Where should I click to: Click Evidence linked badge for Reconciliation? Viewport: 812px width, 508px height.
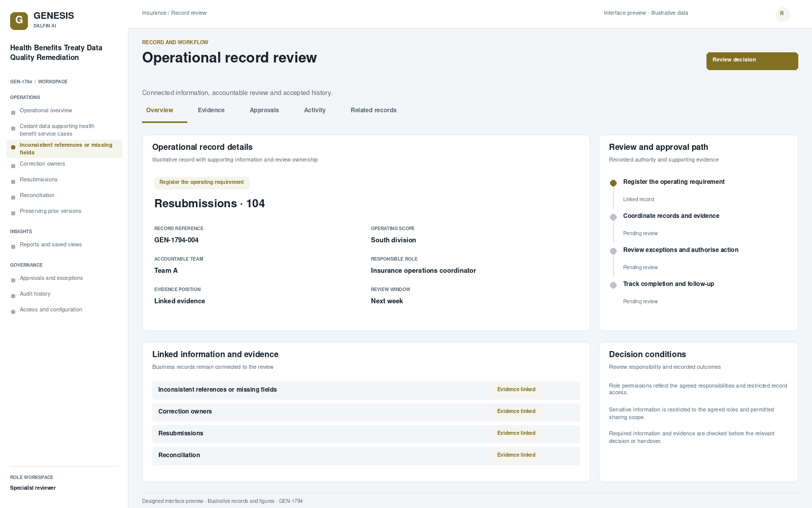coord(516,455)
